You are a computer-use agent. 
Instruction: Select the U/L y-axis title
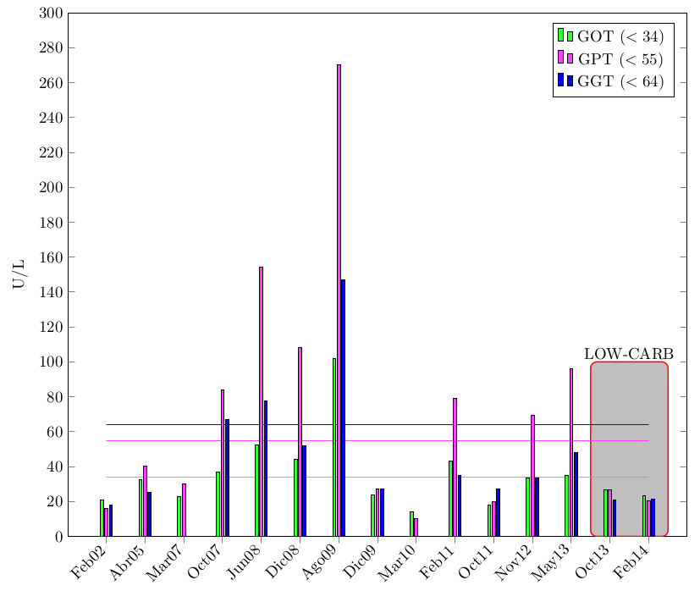[x=19, y=273]
